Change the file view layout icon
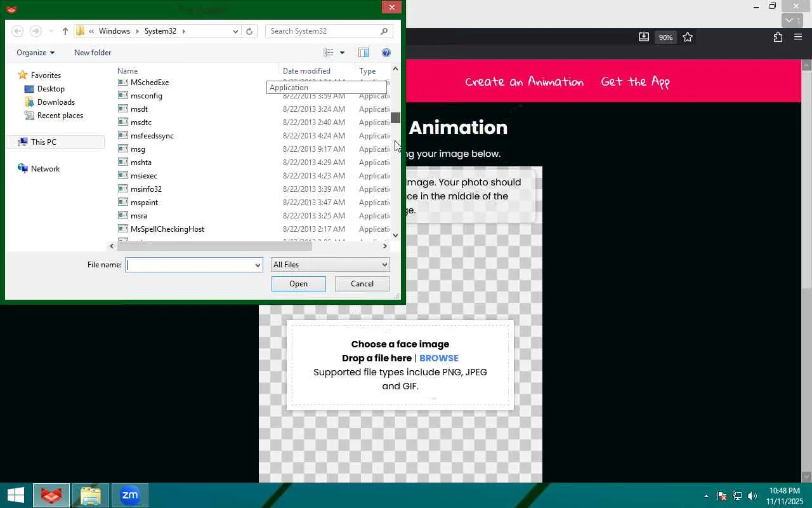The width and height of the screenshot is (812, 508). [x=328, y=53]
